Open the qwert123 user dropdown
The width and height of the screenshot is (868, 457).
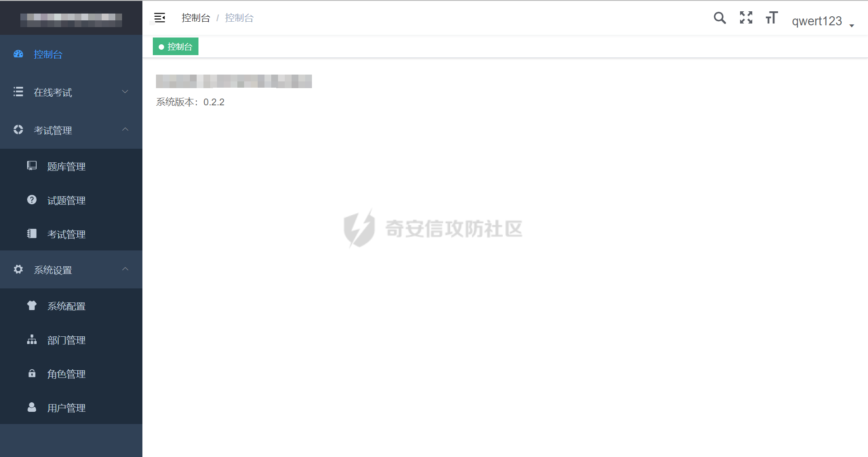tap(823, 21)
